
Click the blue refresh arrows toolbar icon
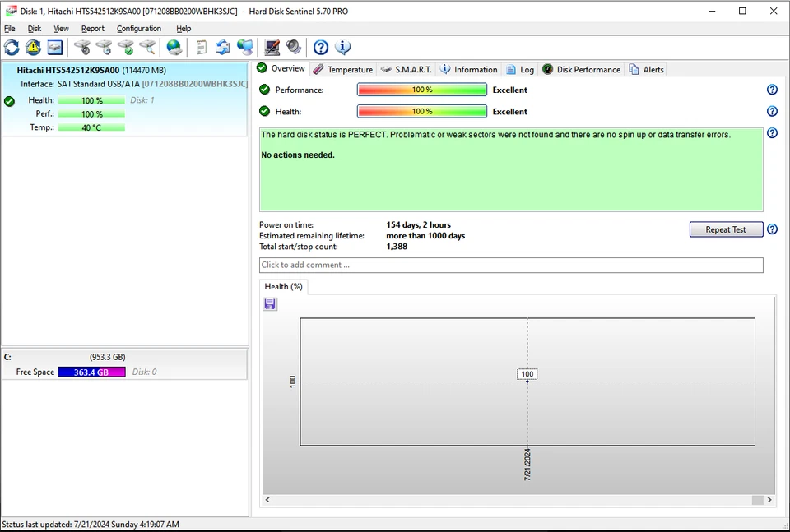(x=12, y=48)
